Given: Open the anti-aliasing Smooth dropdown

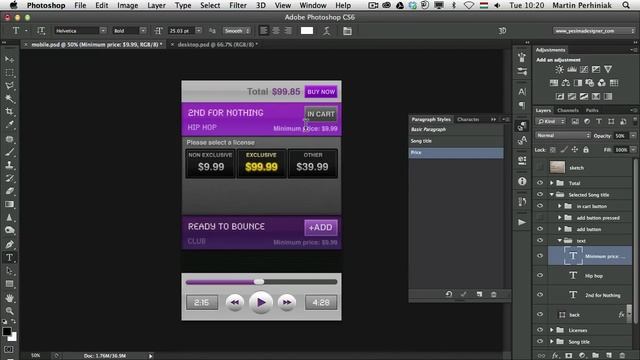Looking at the screenshot, I should [237, 31].
